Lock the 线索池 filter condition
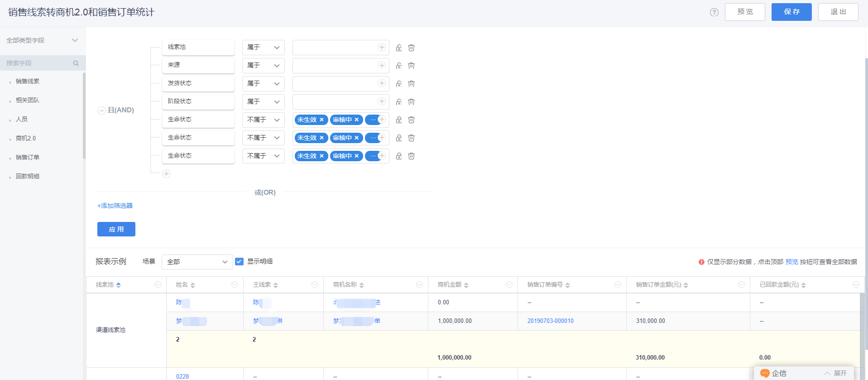 point(399,48)
